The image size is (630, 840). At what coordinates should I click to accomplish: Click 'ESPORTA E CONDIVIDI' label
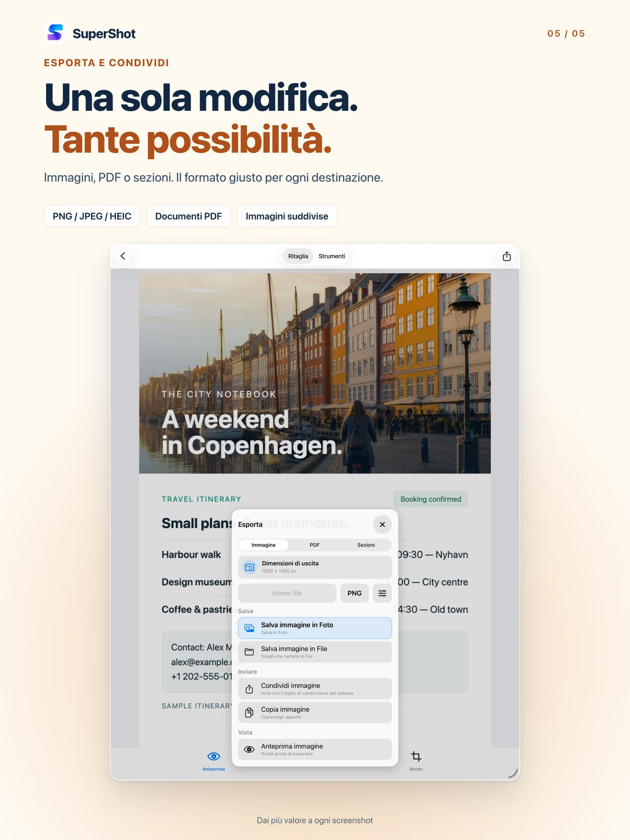tap(107, 63)
